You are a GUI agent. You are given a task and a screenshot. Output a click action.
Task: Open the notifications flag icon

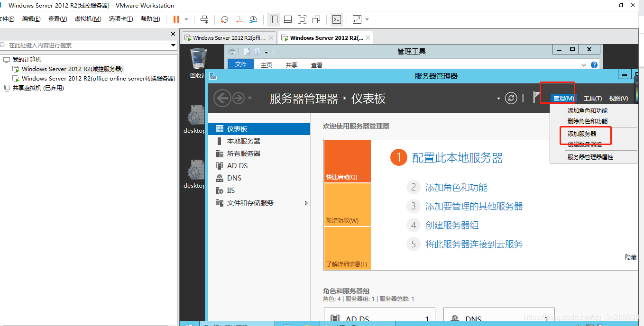536,97
